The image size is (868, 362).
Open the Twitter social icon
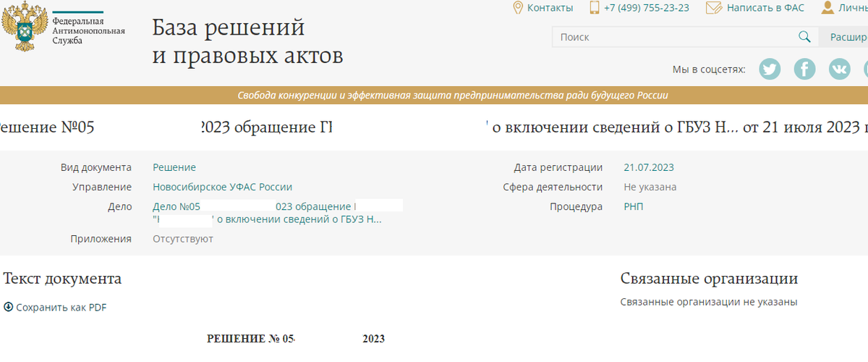pyautogui.click(x=770, y=69)
